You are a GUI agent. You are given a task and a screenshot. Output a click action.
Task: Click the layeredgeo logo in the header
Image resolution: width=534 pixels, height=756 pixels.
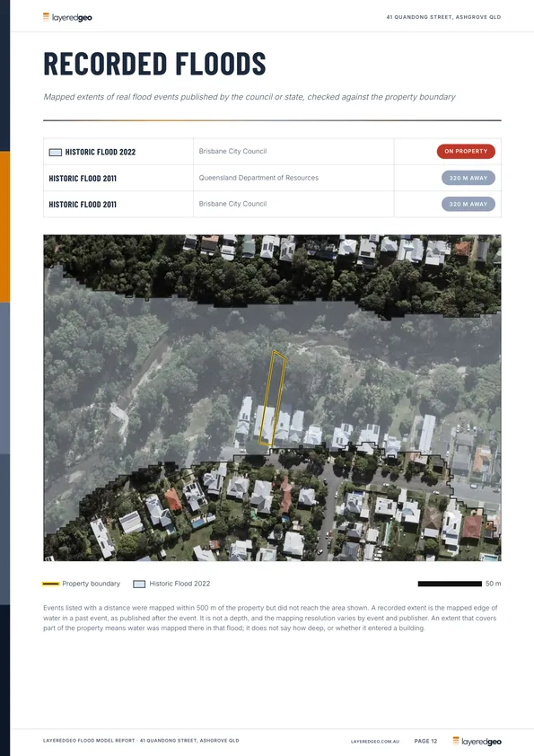tap(67, 17)
